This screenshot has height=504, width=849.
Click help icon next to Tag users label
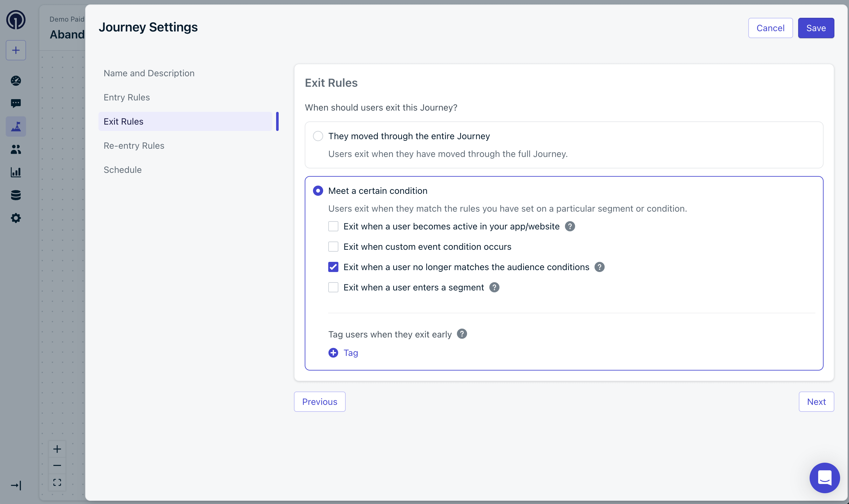[462, 334]
